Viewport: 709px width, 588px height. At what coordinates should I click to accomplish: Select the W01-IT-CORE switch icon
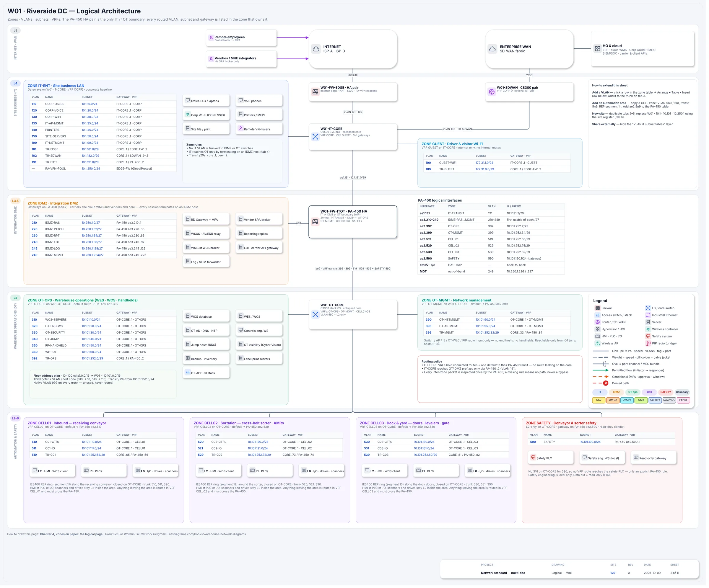click(315, 137)
